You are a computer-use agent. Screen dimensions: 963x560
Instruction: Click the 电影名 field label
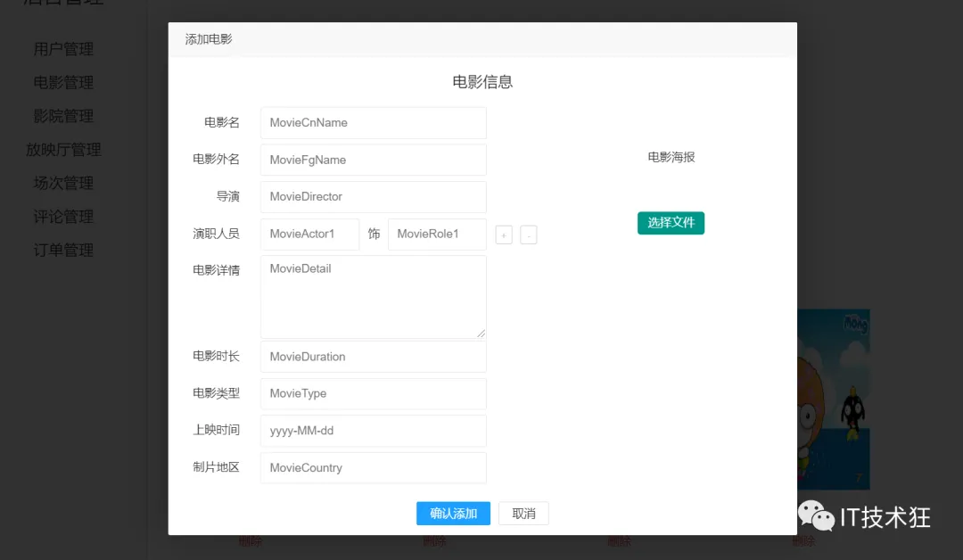[222, 122]
